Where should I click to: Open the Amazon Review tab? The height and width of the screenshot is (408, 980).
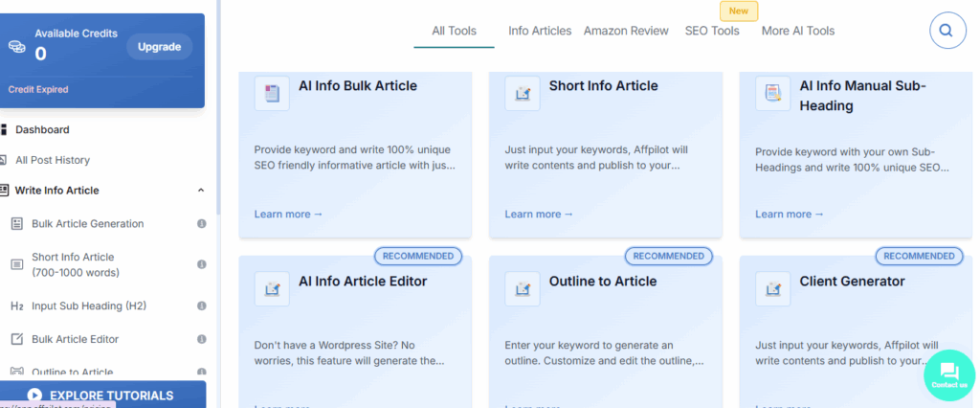(x=626, y=31)
